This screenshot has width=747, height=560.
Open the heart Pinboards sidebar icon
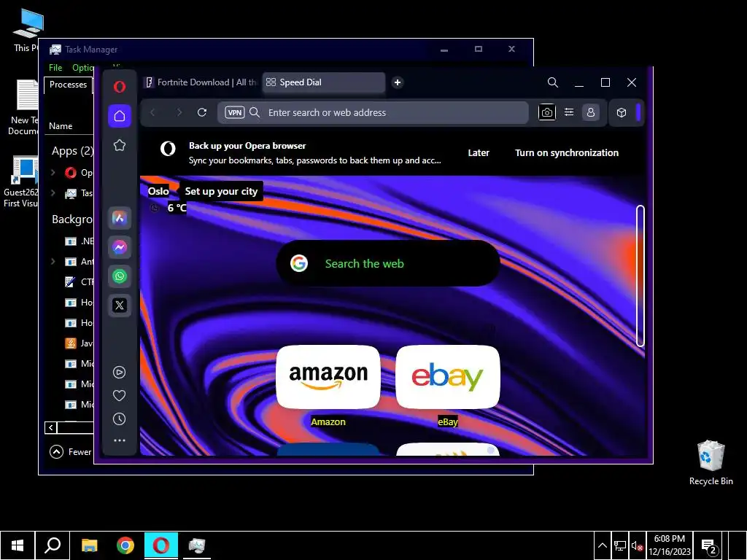click(119, 395)
